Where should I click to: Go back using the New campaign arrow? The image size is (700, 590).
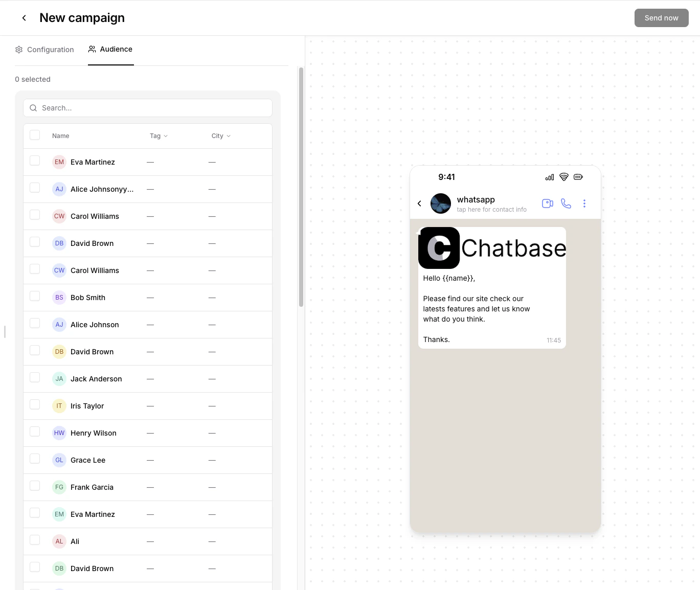coord(24,18)
